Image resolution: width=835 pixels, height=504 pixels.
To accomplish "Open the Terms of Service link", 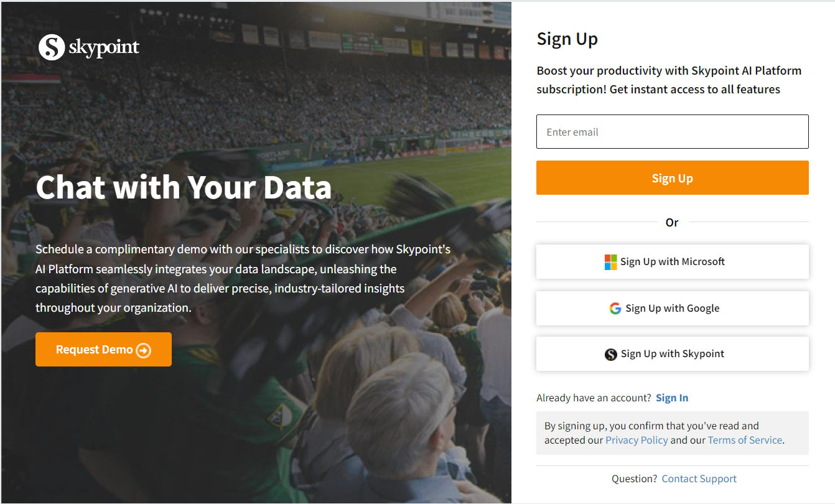I will pos(745,441).
